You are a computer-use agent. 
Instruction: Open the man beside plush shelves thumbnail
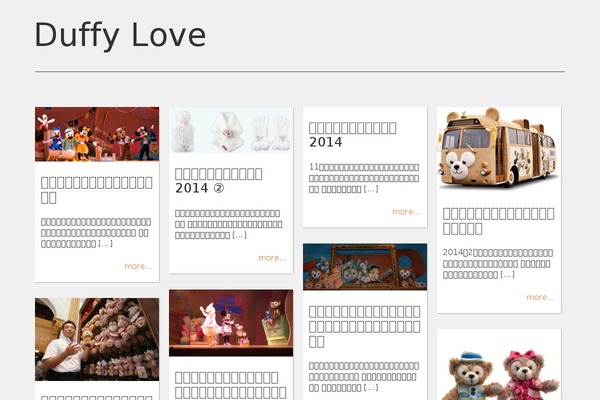97,339
